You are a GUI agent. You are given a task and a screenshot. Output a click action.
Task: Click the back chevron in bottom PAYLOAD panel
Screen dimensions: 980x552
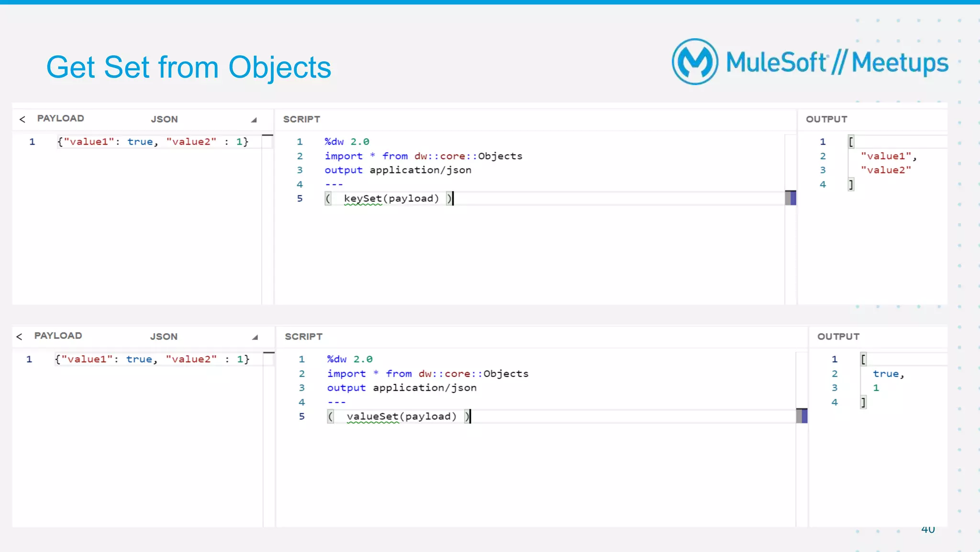pos(19,337)
